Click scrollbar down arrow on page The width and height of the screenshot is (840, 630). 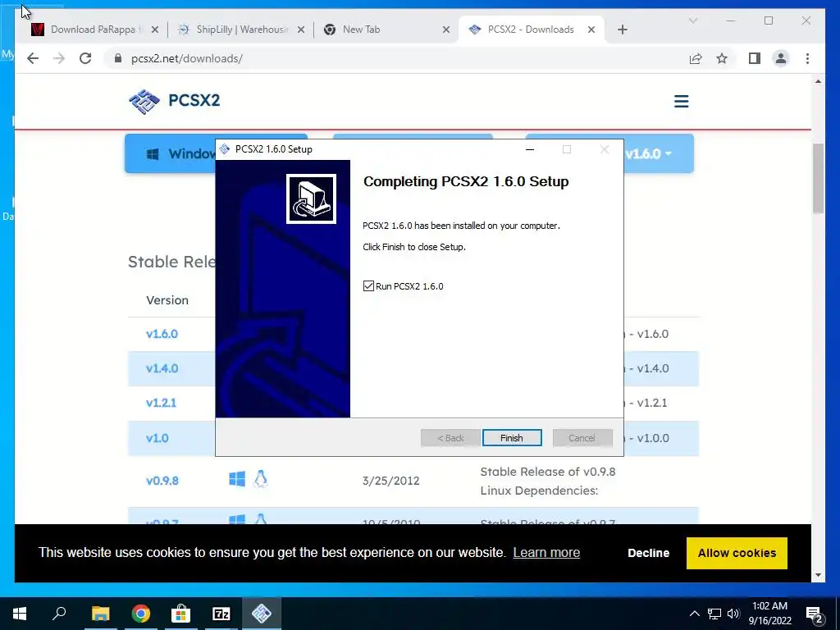tap(818, 575)
